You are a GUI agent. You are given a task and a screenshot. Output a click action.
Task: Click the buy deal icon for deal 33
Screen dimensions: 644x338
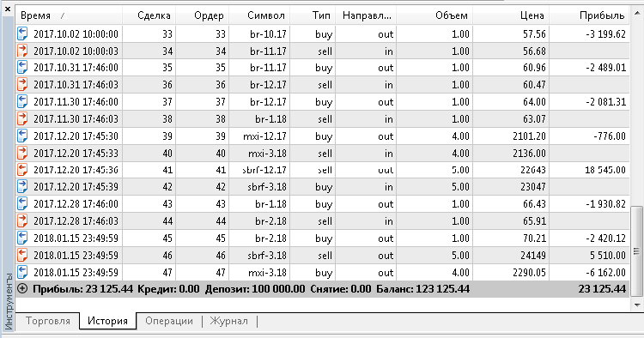[x=22, y=33]
